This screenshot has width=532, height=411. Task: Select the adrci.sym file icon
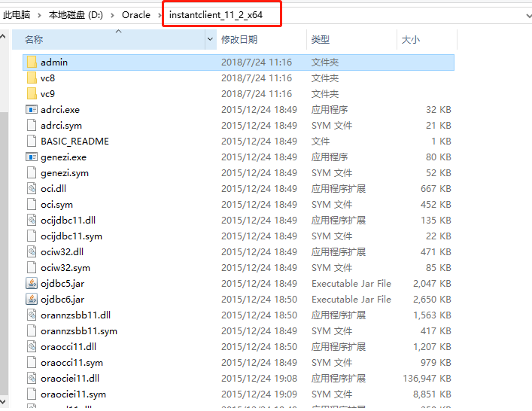[32, 126]
